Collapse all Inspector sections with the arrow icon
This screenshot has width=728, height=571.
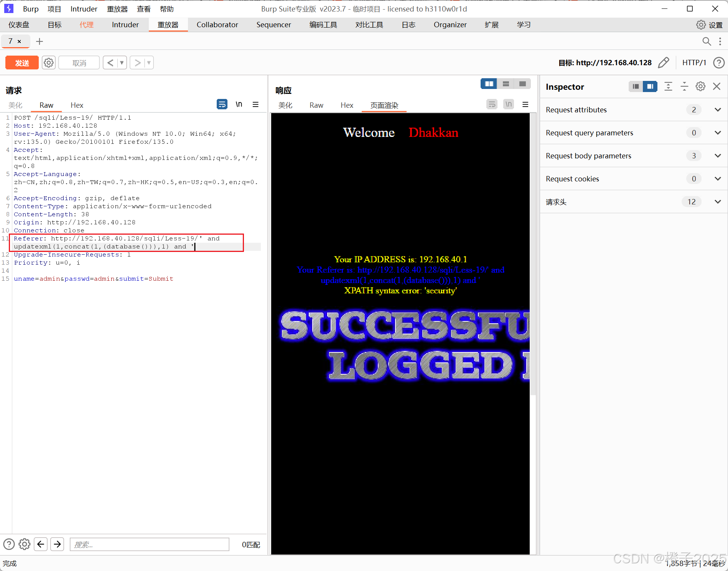point(684,86)
